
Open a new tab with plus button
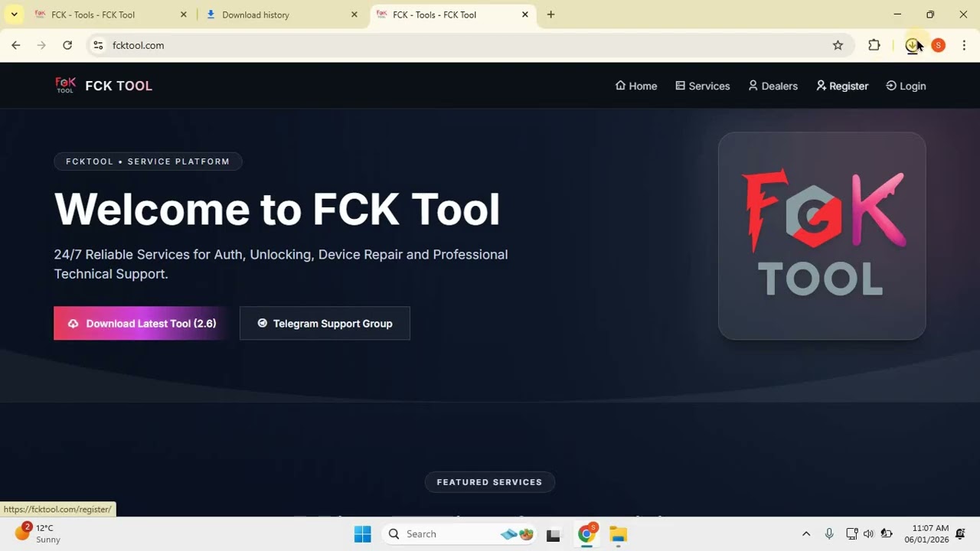(x=550, y=15)
